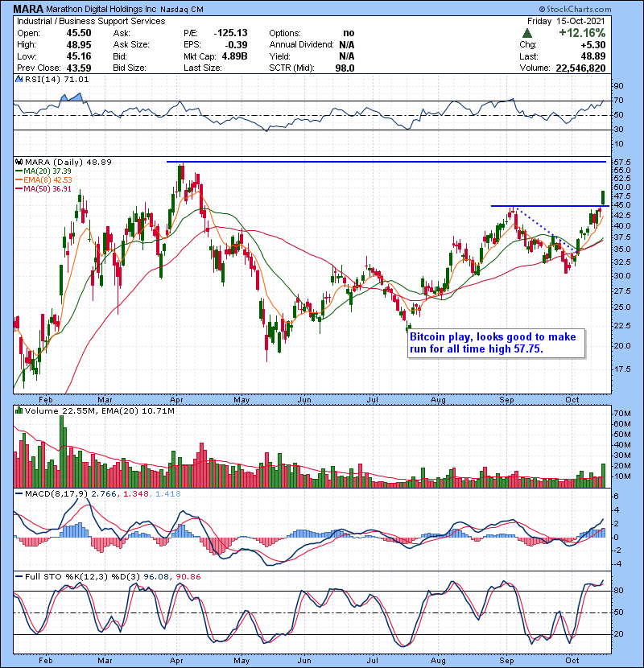Click the -4 label on the MACD axis
This screenshot has width=644, height=668.
coord(616,564)
